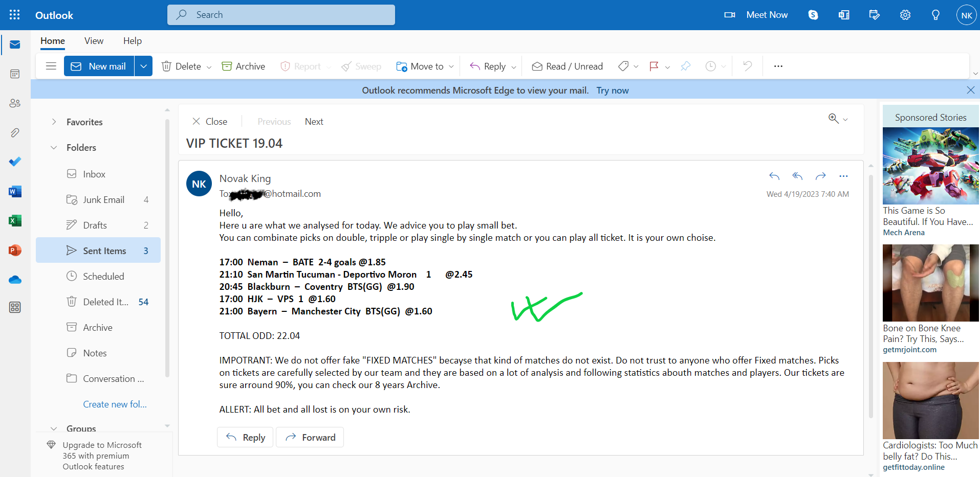Open Calendar in the left rail
Image resolution: width=980 pixels, height=477 pixels.
[15, 74]
